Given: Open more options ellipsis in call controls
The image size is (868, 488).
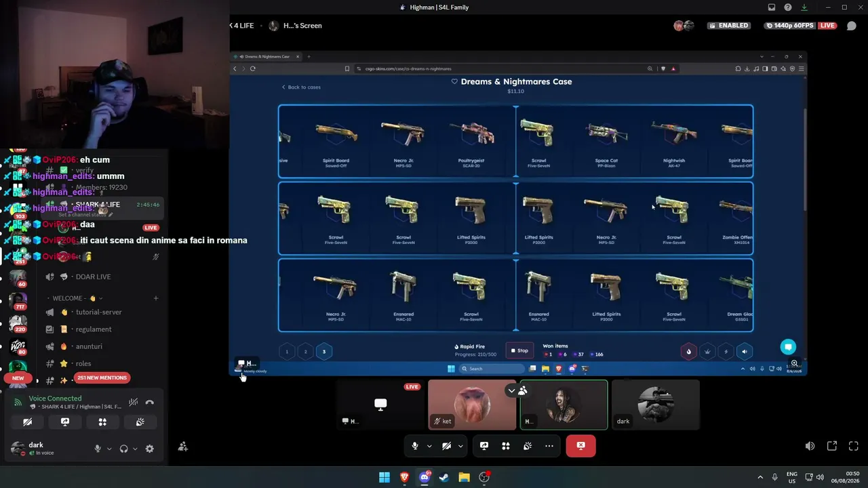Looking at the screenshot, I should 549,446.
